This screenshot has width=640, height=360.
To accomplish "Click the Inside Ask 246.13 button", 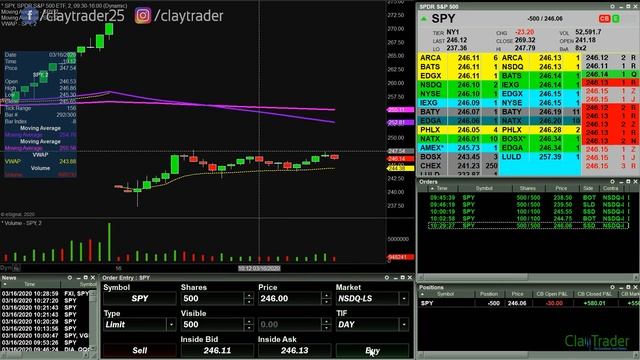I will click(294, 350).
